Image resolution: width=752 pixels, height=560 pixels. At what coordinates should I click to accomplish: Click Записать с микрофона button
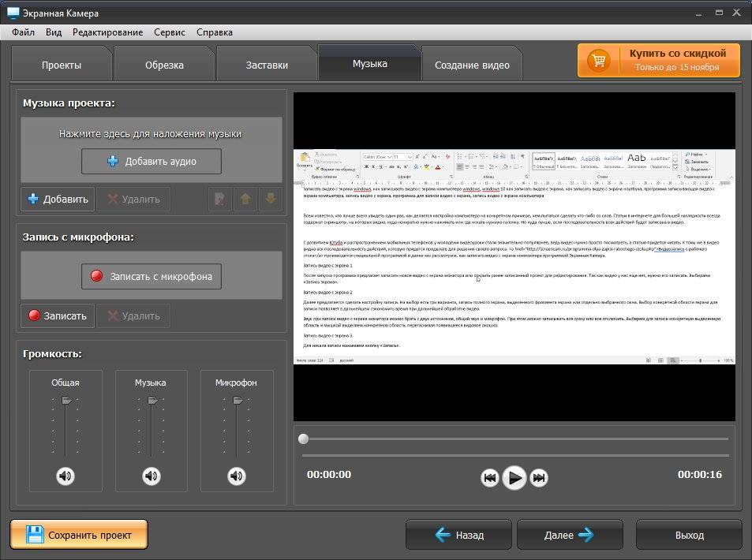151,276
